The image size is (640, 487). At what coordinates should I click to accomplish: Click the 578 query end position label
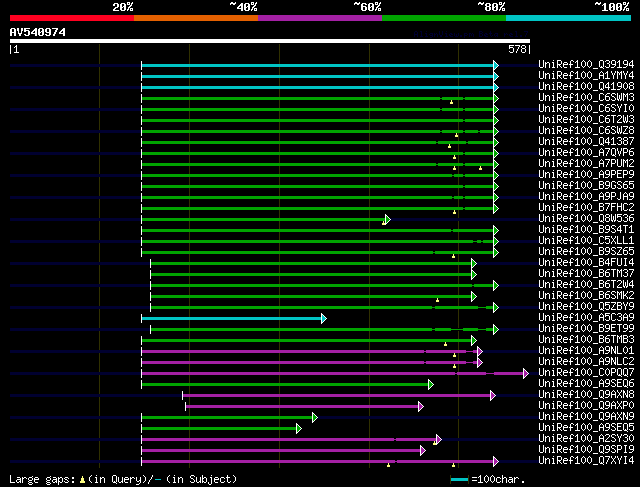[518, 49]
